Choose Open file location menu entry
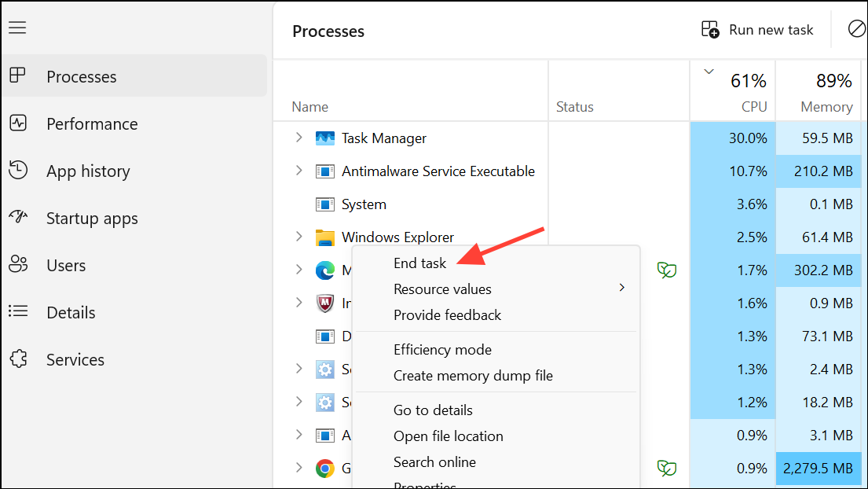This screenshot has width=868, height=489. click(448, 436)
